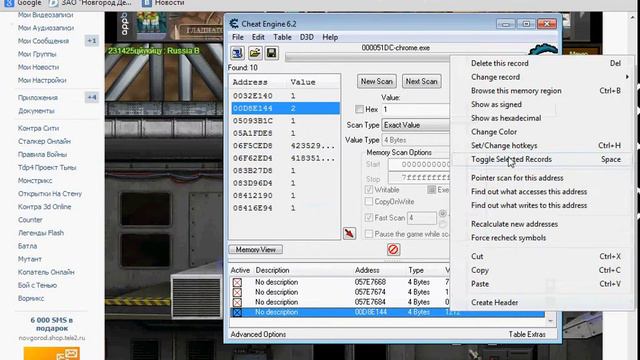
Task: Open the process list icon in Cheat Engine
Action: (237, 53)
